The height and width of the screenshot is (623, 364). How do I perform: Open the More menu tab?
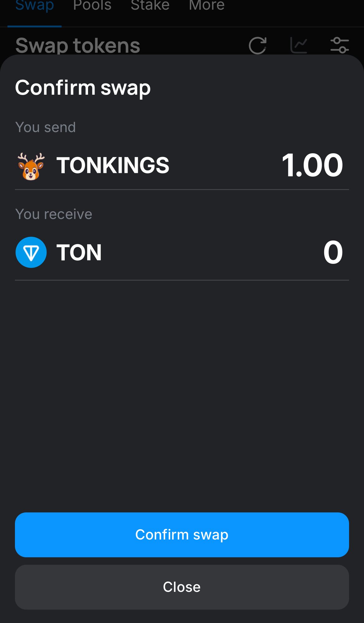coord(207,6)
